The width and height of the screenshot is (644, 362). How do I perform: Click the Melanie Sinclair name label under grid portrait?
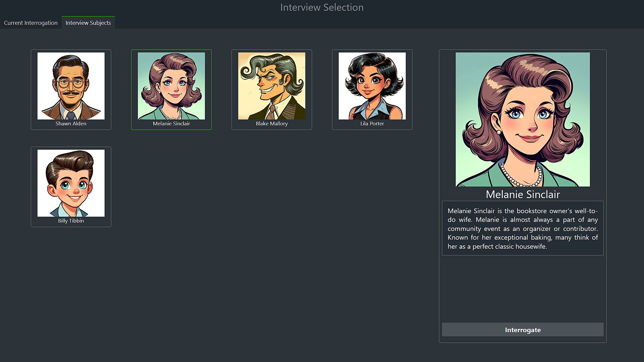[171, 124]
